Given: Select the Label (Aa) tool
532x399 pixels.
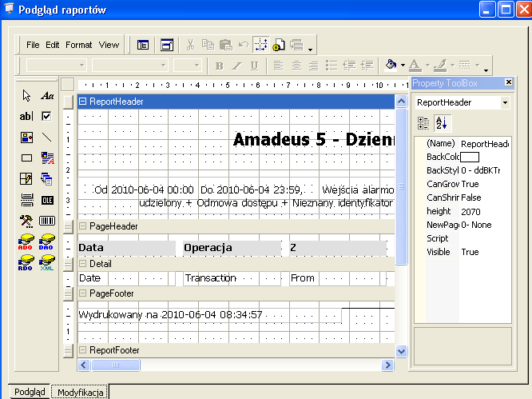Looking at the screenshot, I should (47, 96).
